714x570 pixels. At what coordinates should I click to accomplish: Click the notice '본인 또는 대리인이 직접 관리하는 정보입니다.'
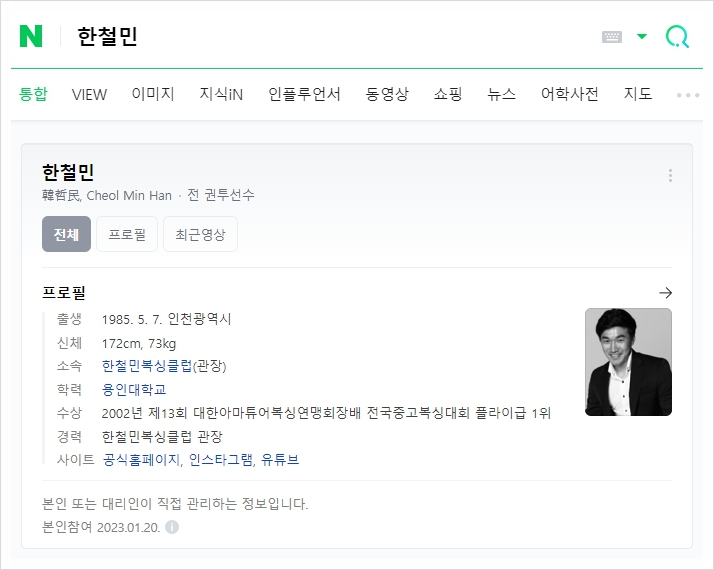point(175,504)
